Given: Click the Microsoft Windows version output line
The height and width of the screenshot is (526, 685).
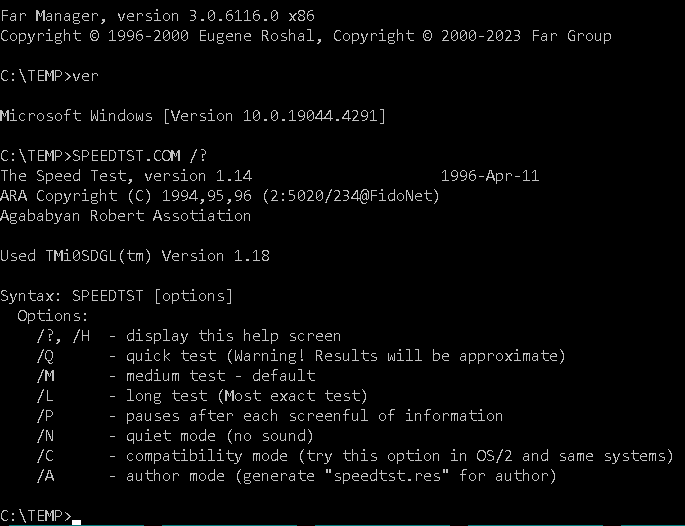Looking at the screenshot, I should coord(193,116).
